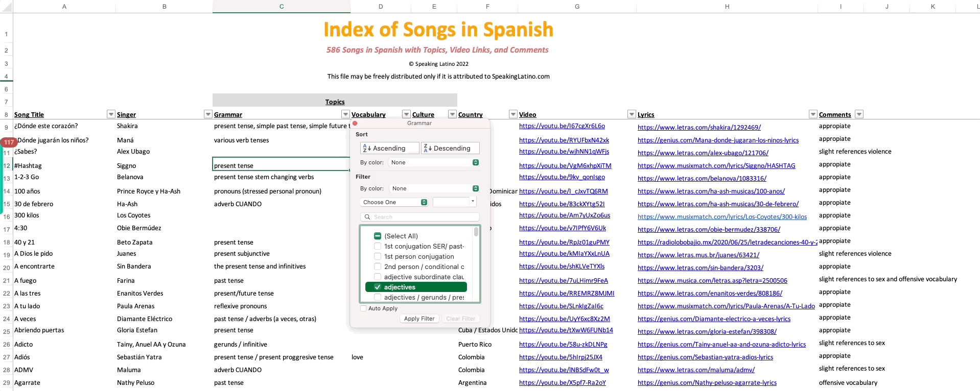Open Maluma video link youtu.be/INBSdFw0t_w
This screenshot has width=980, height=391.
tap(564, 370)
